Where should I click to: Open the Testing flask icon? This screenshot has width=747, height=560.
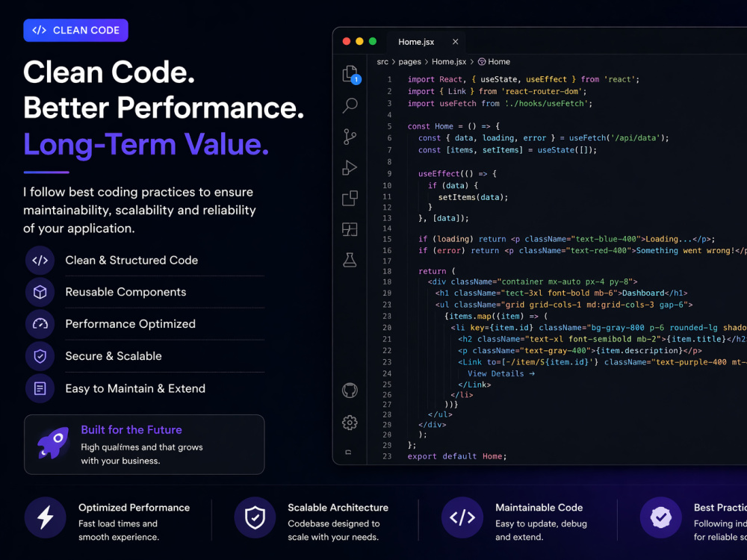click(350, 260)
